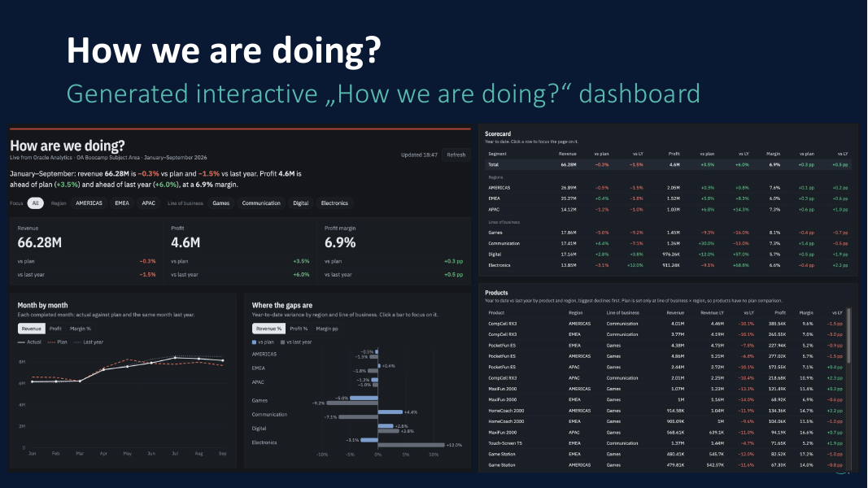Click the Sep label on month axis
This screenshot has width=868, height=488.
tap(223, 454)
